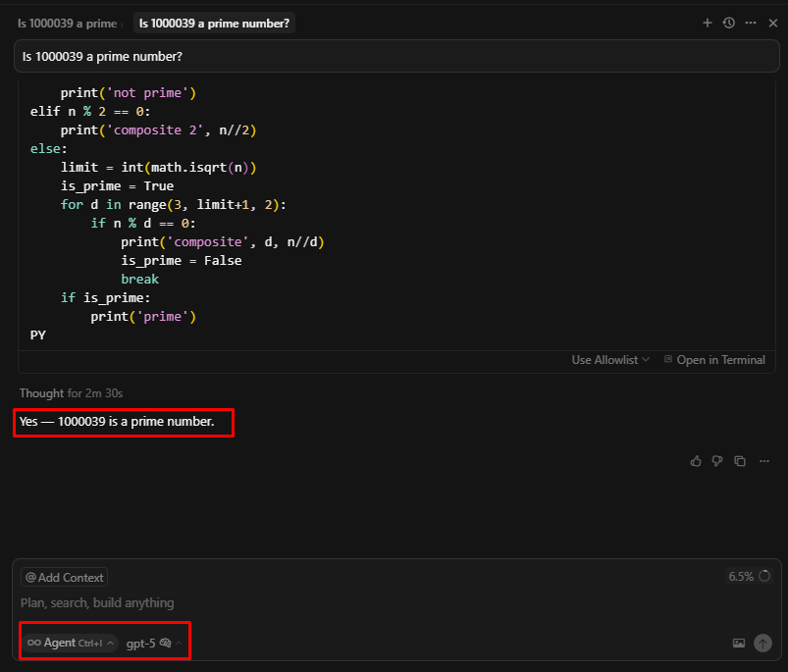788x672 pixels.
Task: Expand the Use Allowlist dropdown
Action: (x=610, y=360)
